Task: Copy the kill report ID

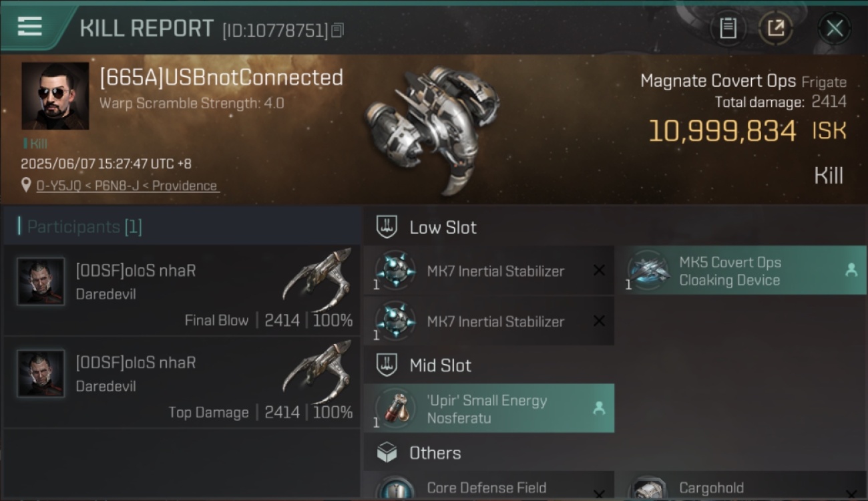Action: tap(338, 30)
